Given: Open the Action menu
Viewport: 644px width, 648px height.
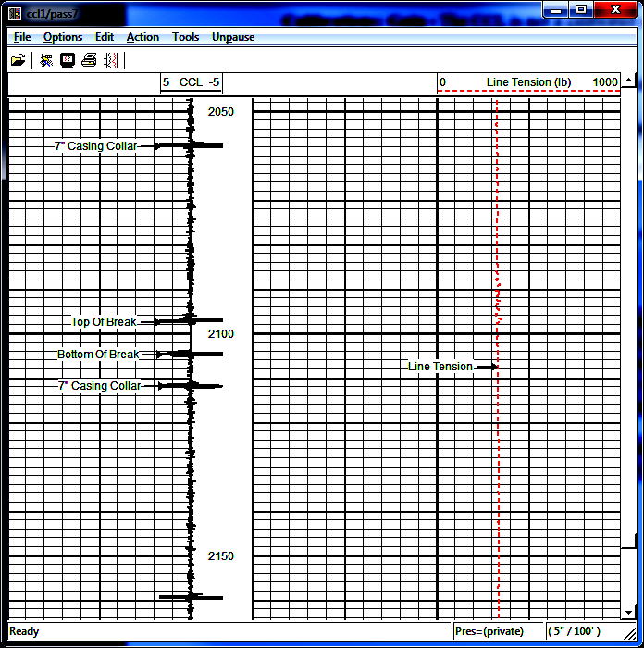Looking at the screenshot, I should point(142,37).
